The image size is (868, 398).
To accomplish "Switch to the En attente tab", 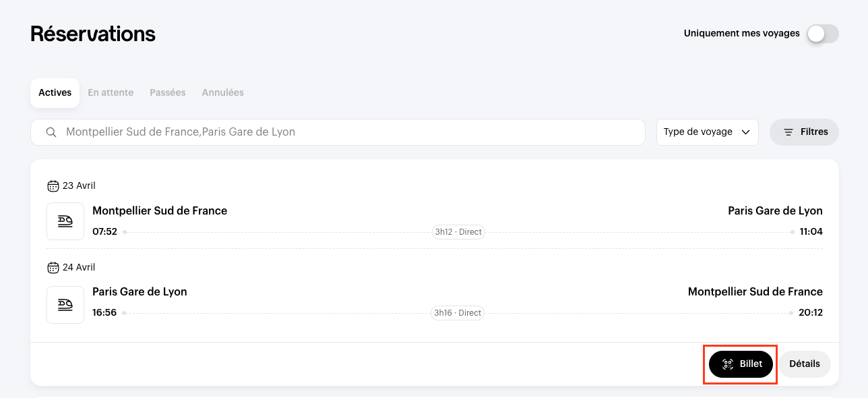I will click(x=111, y=92).
